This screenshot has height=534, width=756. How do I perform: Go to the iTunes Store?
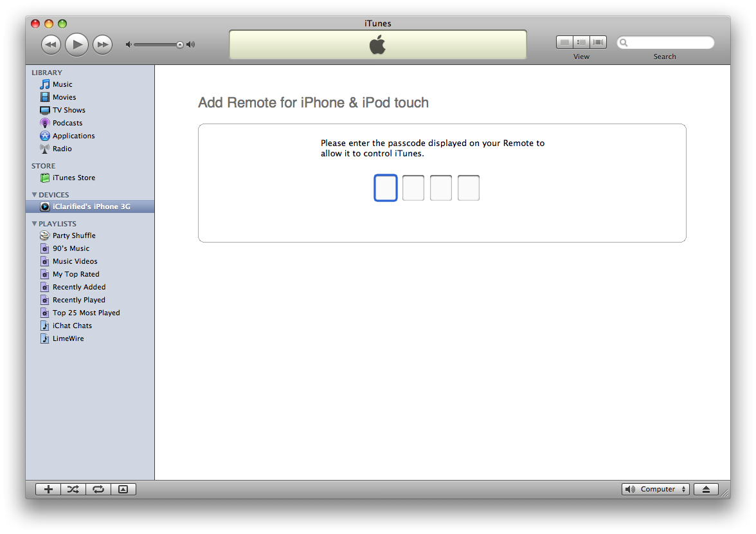click(90, 178)
